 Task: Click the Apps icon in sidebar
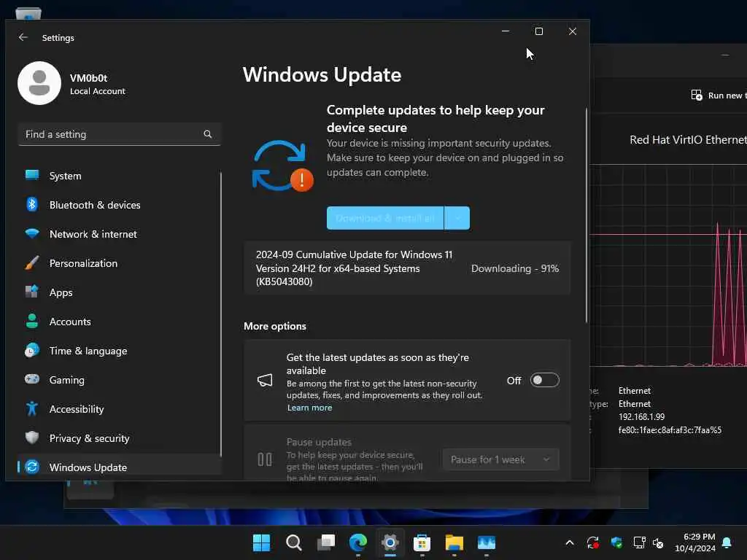(32, 292)
